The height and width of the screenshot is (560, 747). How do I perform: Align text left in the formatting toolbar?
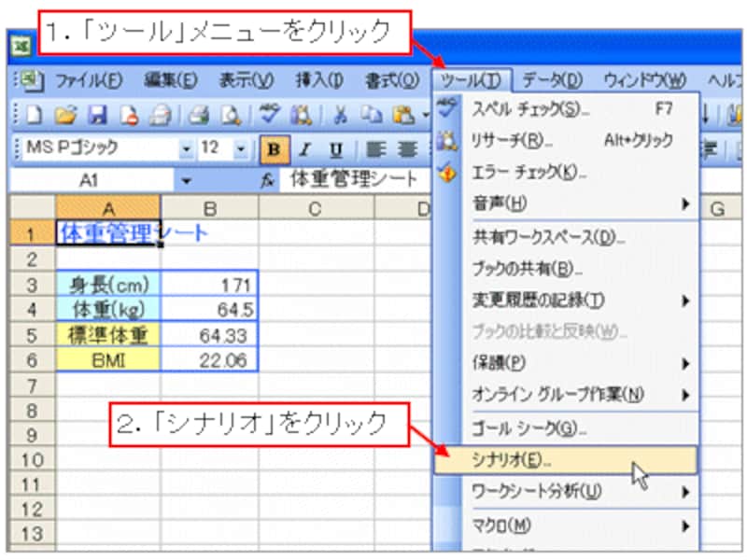(x=376, y=149)
